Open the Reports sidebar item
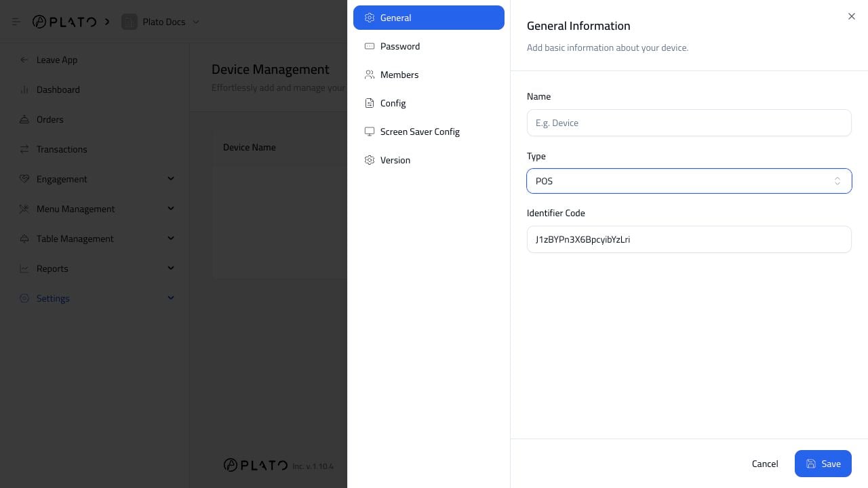Viewport: 868px width, 488px height. (x=95, y=268)
